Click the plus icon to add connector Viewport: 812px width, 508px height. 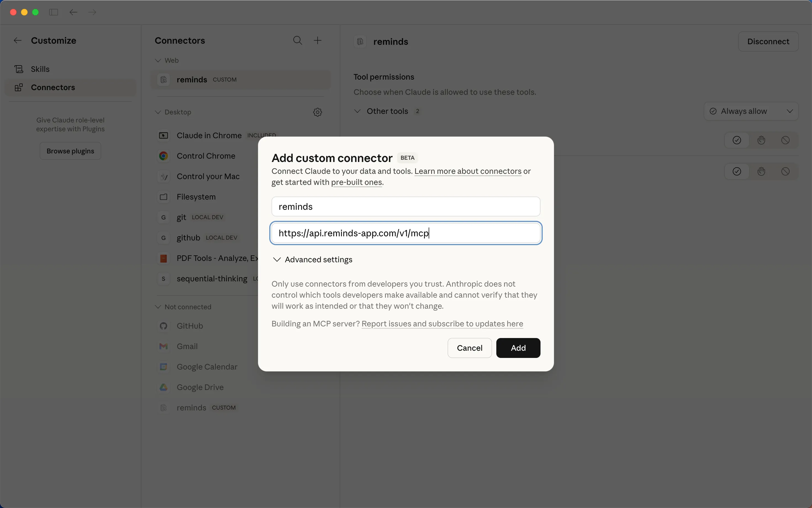(317, 41)
